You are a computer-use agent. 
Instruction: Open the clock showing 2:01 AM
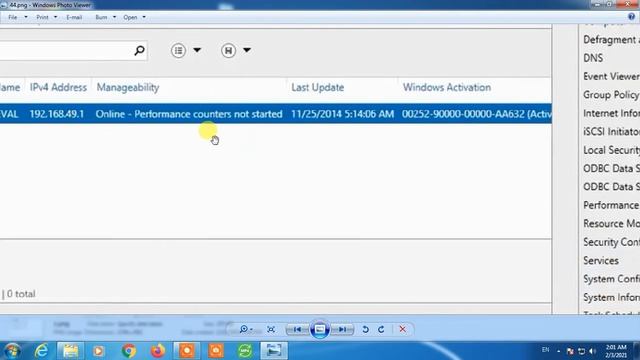coord(616,351)
